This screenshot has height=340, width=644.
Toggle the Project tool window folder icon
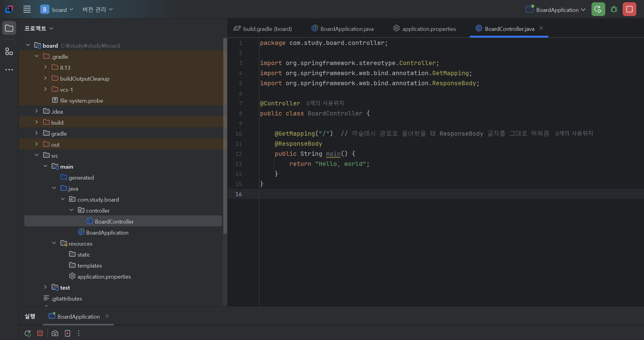coord(9,28)
